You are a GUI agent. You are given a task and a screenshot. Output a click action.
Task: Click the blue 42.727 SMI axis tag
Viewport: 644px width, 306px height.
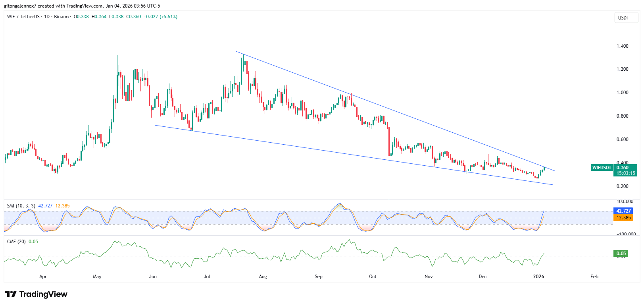623,211
